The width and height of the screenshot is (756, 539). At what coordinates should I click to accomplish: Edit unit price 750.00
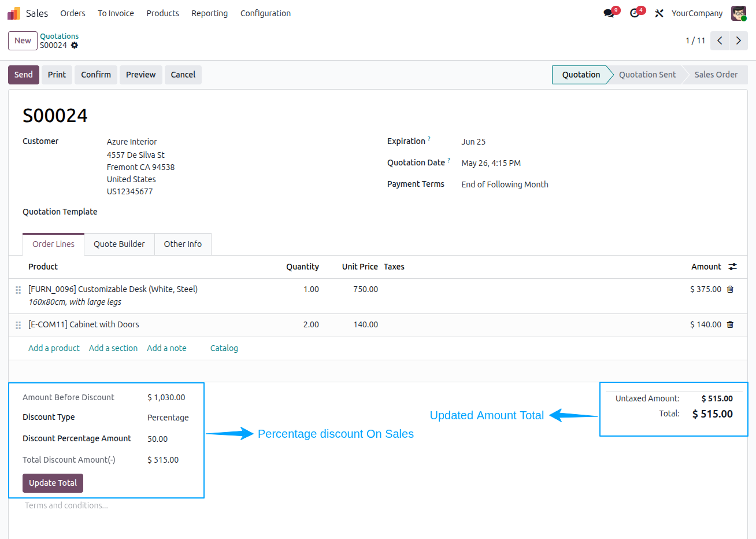point(365,289)
